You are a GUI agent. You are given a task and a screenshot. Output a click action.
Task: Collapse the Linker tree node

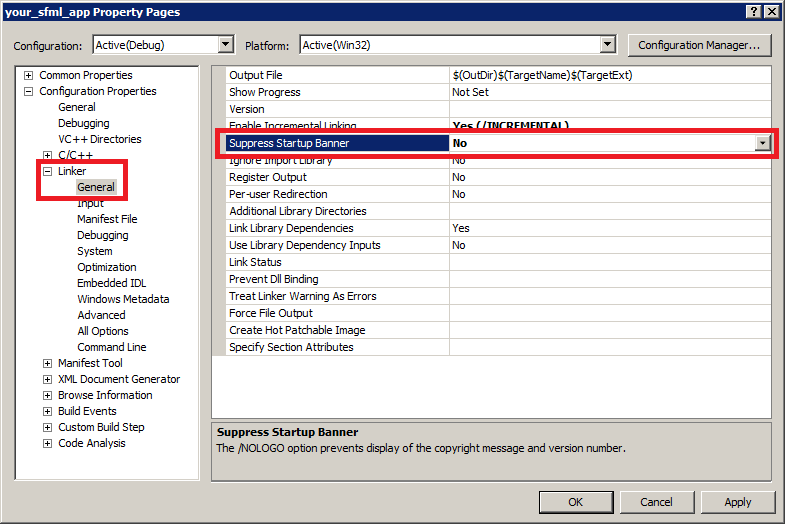[x=47, y=171]
